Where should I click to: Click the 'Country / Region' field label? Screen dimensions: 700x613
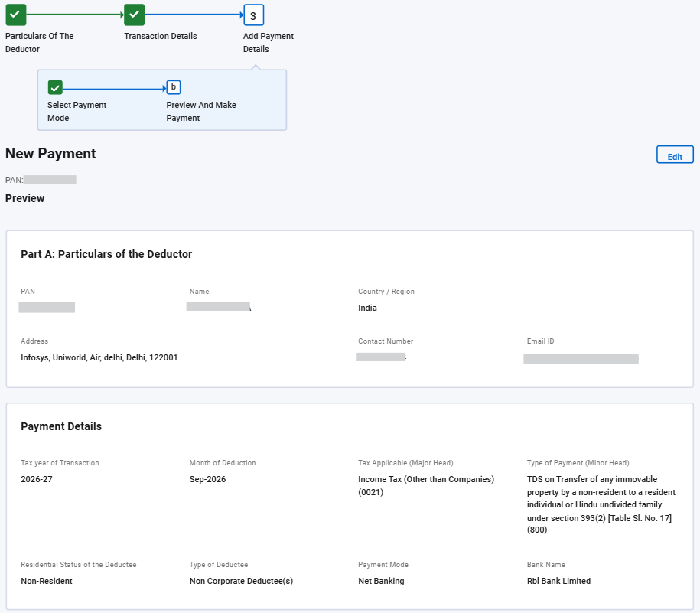tap(386, 292)
